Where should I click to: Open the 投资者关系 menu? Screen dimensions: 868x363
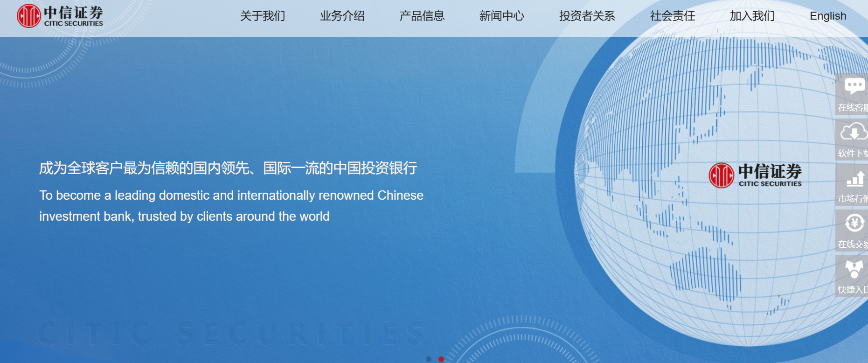tap(587, 16)
